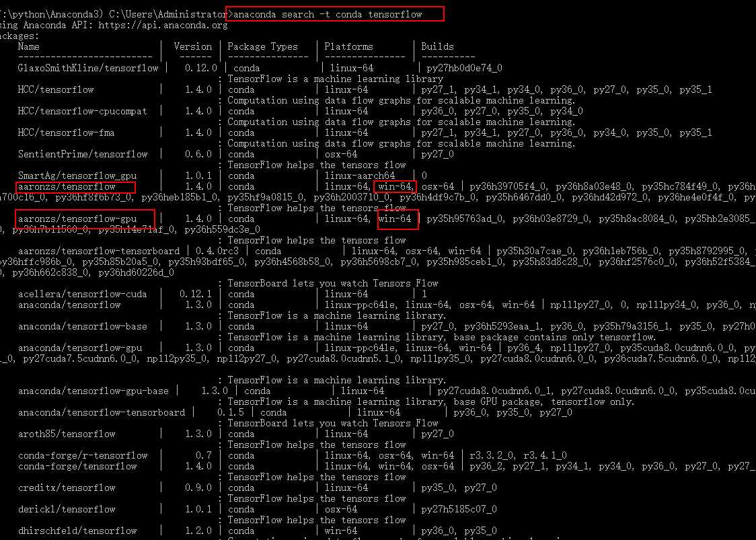Click the "anaconda search -t conda tensorflow" command text

click(328, 15)
